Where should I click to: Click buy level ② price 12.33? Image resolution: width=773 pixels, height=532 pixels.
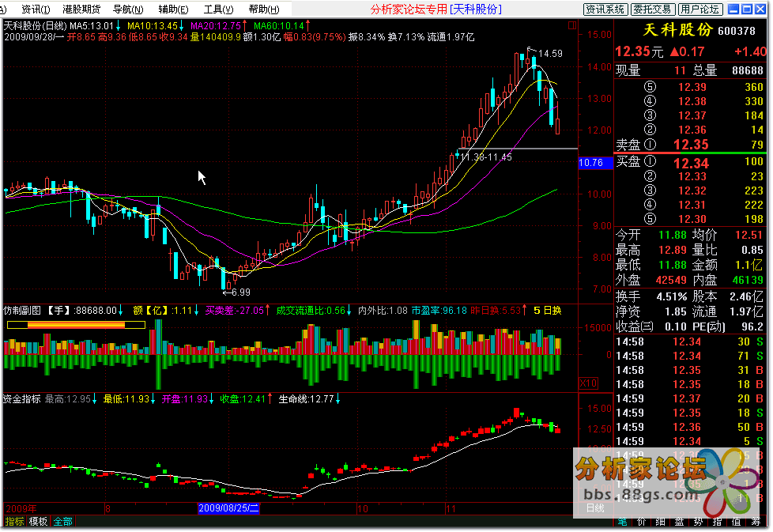(692, 176)
